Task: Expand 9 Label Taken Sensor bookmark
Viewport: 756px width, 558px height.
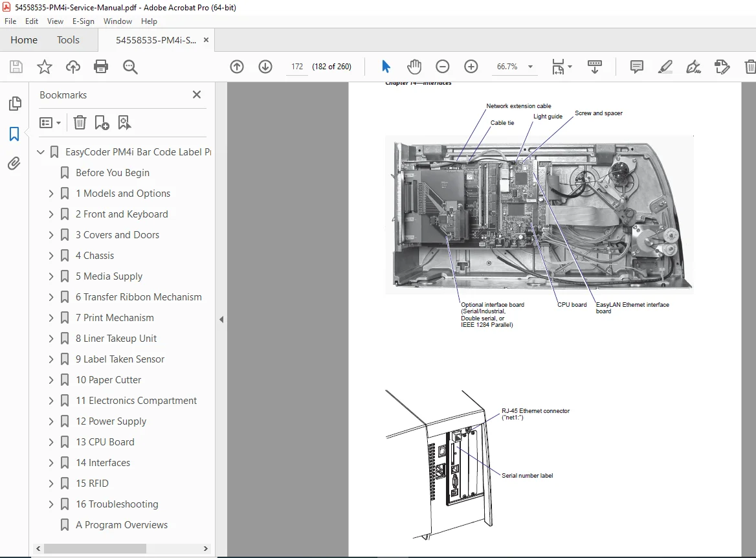Action: 51,359
